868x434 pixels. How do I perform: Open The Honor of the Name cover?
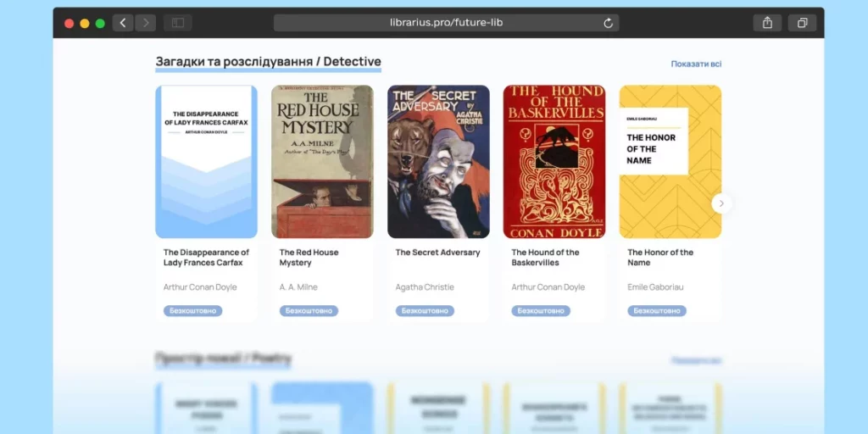[670, 161]
